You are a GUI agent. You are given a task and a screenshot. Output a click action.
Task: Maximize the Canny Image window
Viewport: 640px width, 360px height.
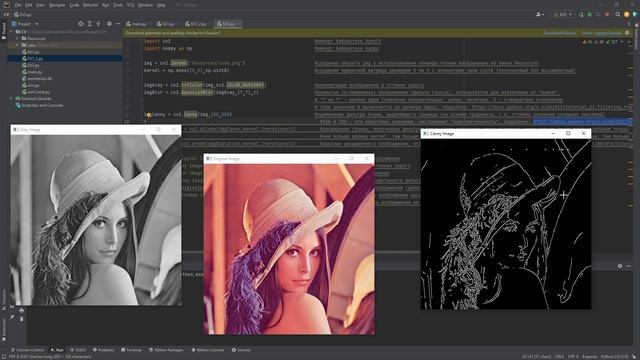[x=568, y=133]
